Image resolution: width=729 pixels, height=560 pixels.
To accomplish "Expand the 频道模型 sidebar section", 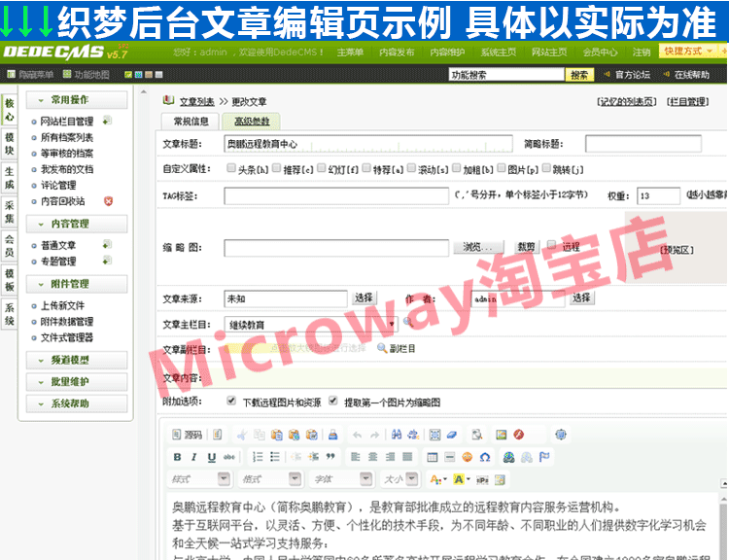I will point(77,360).
